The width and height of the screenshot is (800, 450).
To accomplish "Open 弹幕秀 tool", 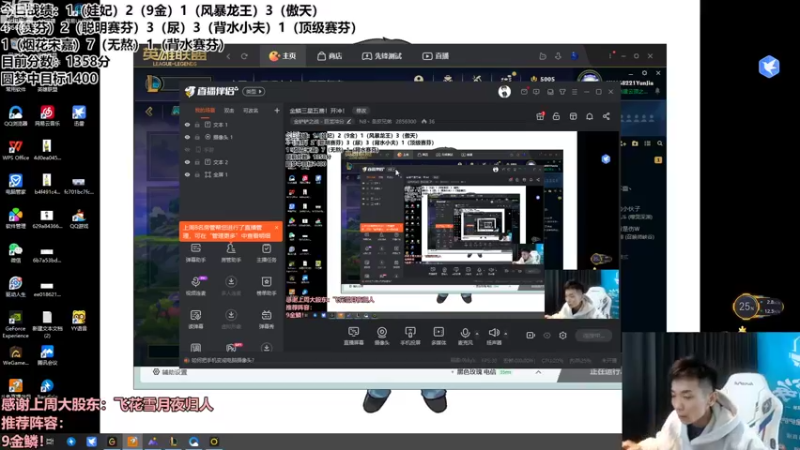I will (266, 319).
